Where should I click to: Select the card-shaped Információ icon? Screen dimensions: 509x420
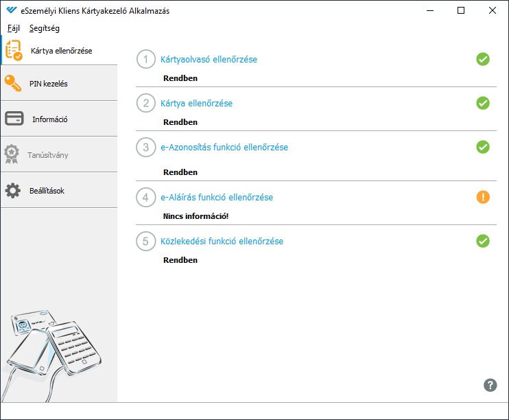14,119
